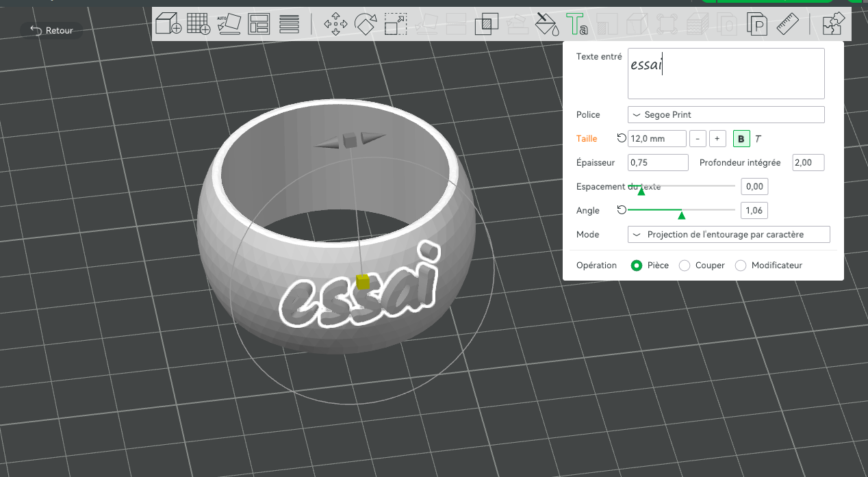Click the Auto orient icon
This screenshot has width=868, height=477.
[229, 24]
